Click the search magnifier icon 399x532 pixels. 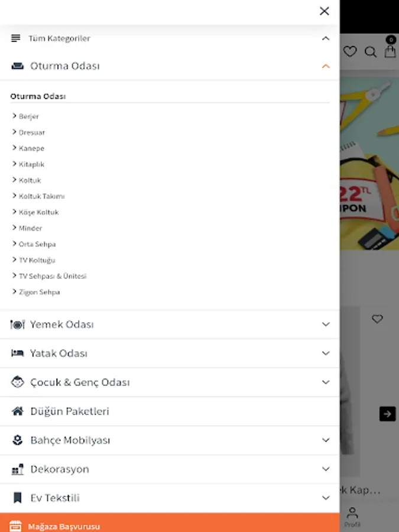370,52
